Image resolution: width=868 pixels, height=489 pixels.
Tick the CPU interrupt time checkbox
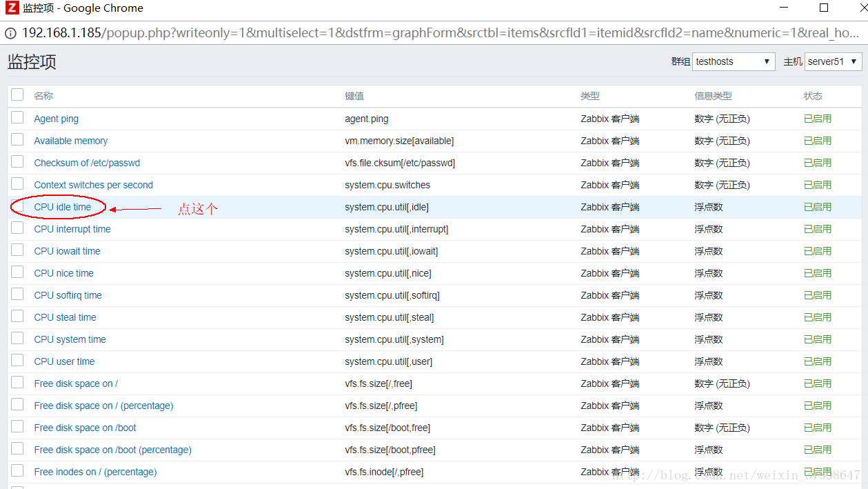click(x=17, y=228)
